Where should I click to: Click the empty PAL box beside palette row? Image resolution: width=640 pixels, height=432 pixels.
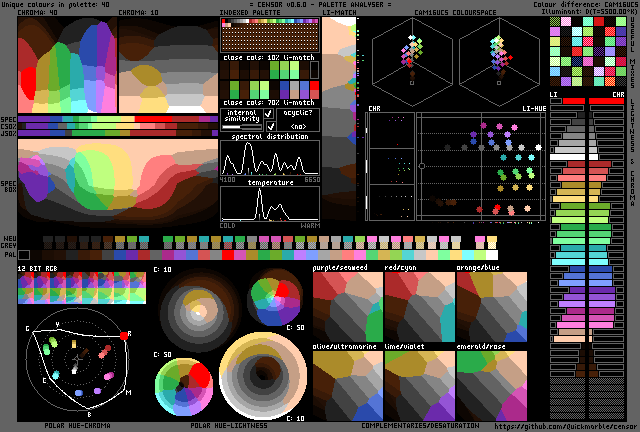[24, 255]
